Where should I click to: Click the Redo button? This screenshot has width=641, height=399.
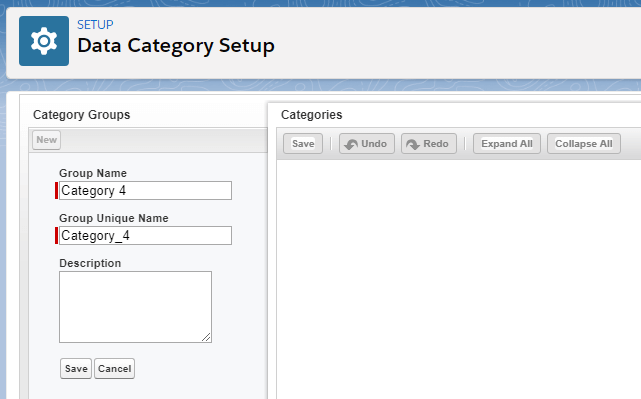click(x=429, y=143)
